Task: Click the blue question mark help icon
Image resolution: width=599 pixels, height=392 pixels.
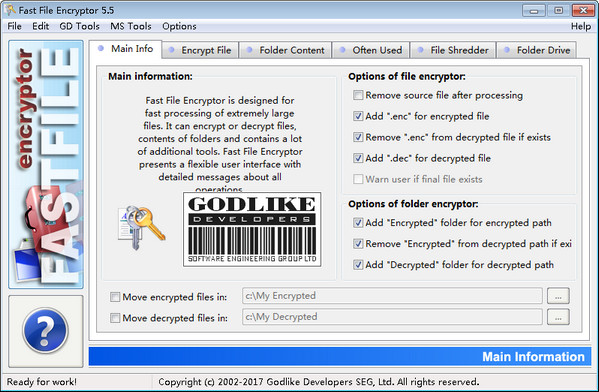Action: [x=45, y=330]
